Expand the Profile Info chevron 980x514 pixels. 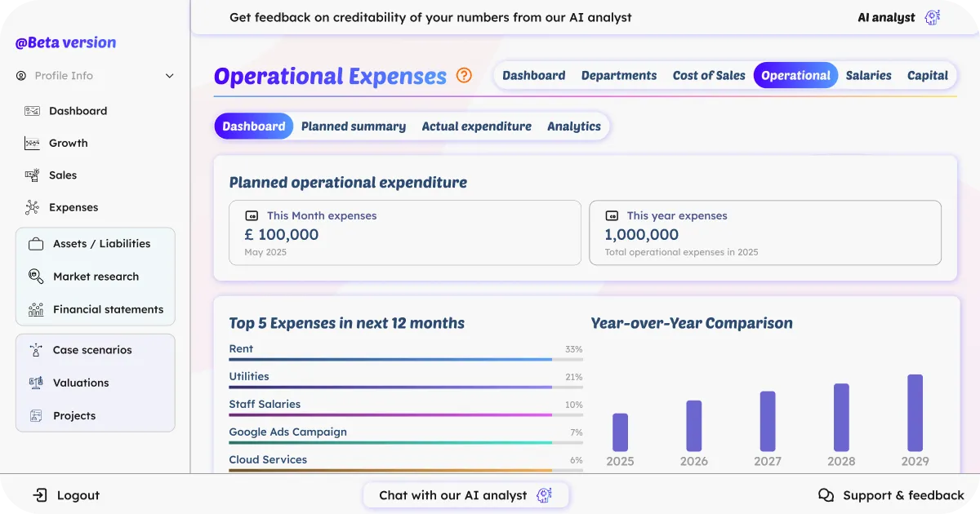(170, 76)
